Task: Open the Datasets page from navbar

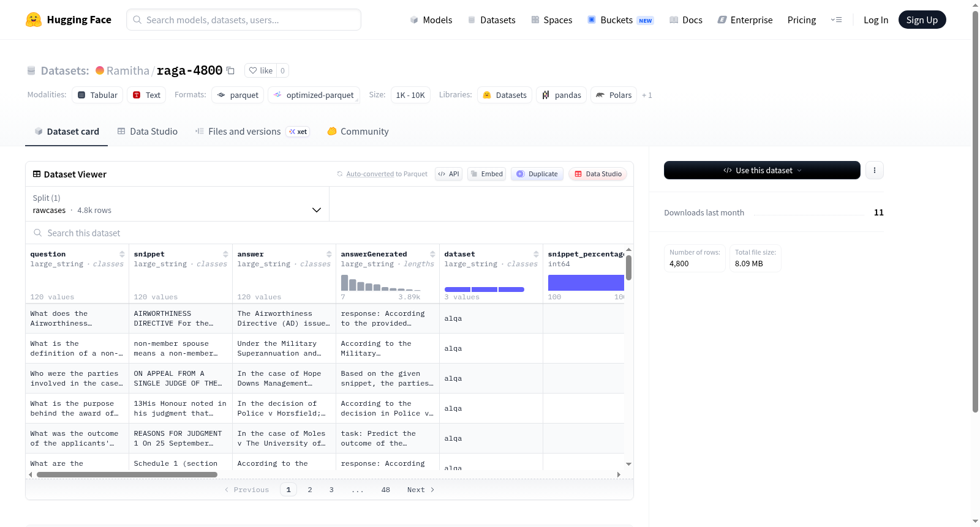Action: [x=492, y=20]
